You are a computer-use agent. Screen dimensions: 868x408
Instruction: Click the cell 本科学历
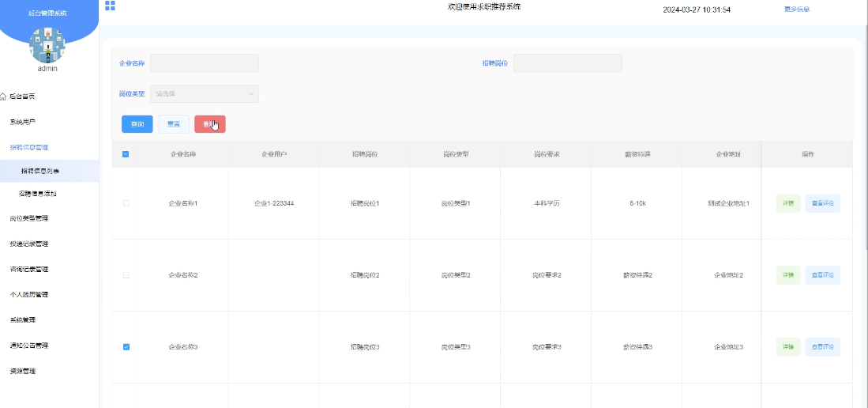(547, 203)
